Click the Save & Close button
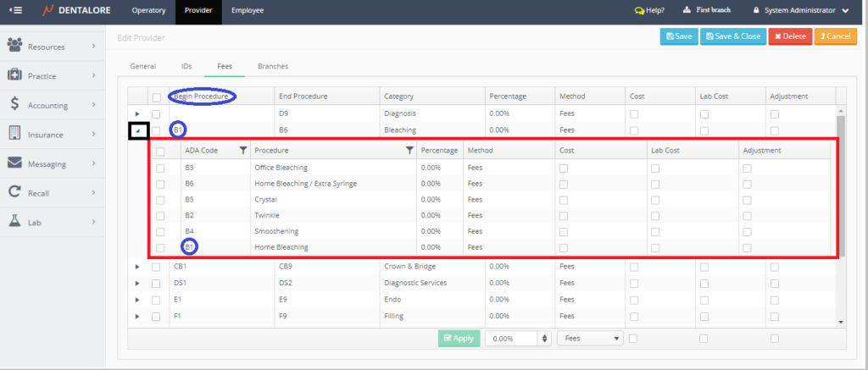Image resolution: width=868 pixels, height=370 pixels. [x=732, y=36]
